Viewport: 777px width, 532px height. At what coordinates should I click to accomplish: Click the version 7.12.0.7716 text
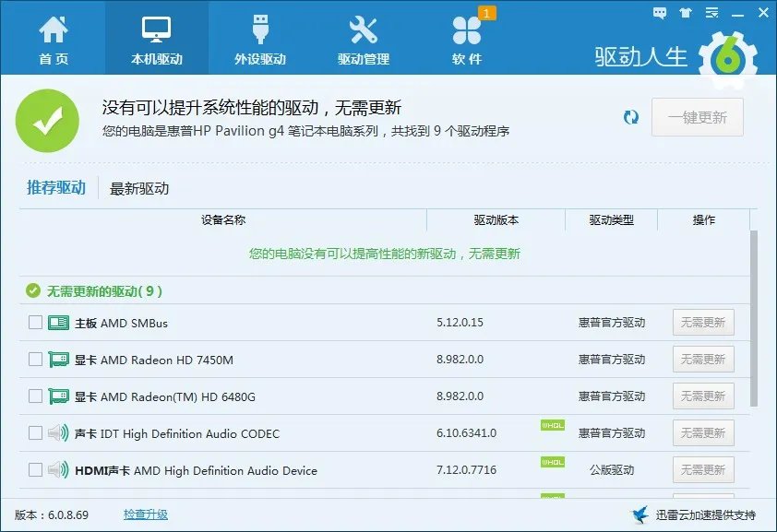[x=466, y=469]
